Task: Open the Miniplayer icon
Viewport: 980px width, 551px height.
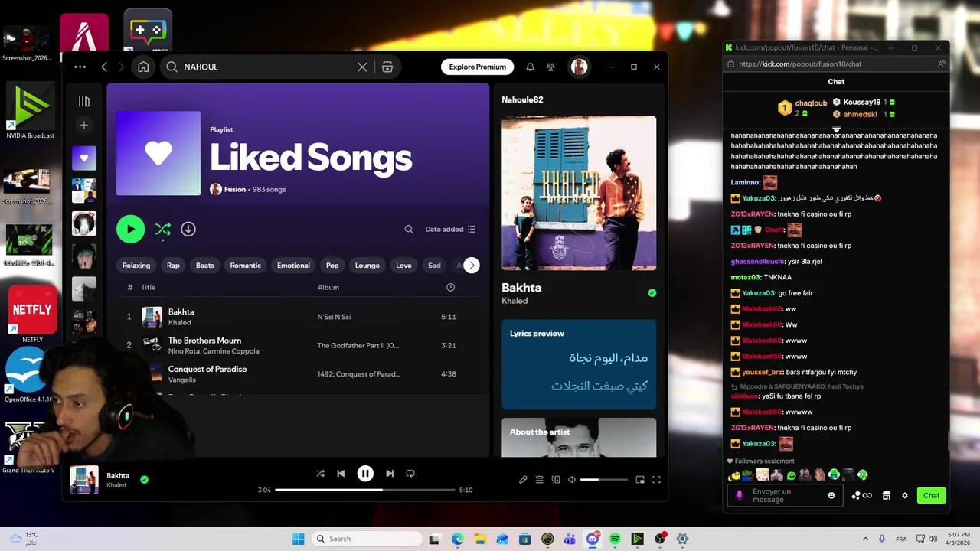Action: point(640,480)
